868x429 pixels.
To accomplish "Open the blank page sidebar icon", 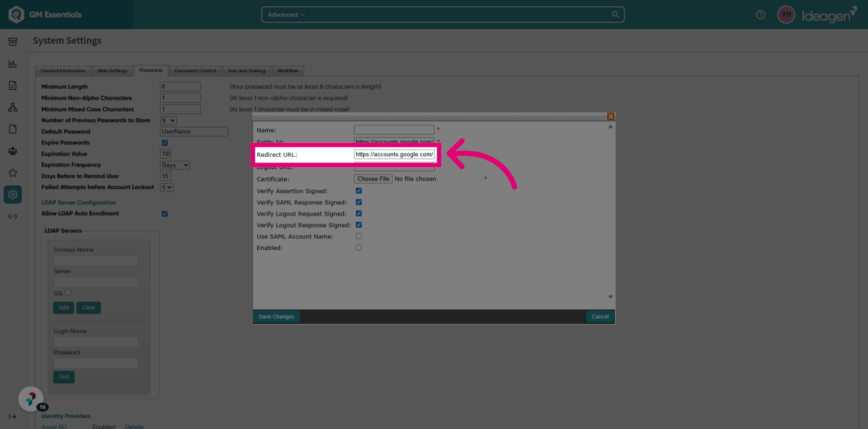I will point(13,129).
